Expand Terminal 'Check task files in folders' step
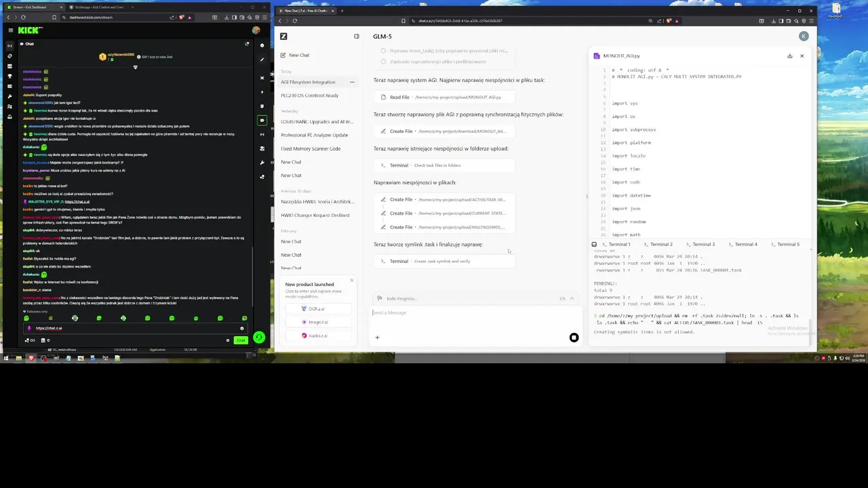Viewport: 868px width, 488px height. (444, 165)
